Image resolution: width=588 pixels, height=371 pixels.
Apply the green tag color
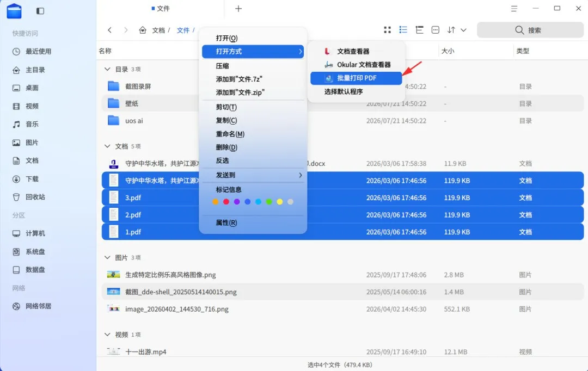click(269, 202)
